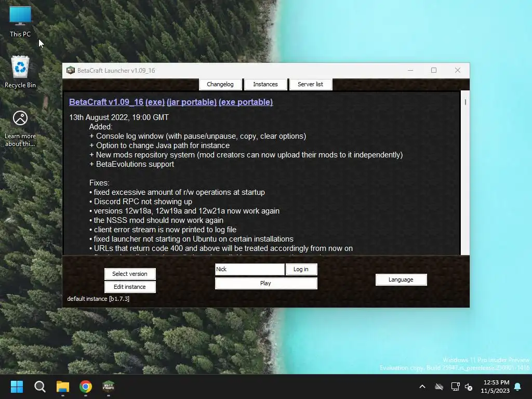532x399 pixels.
Task: Launch Google Chrome from the taskbar
Action: 86,387
